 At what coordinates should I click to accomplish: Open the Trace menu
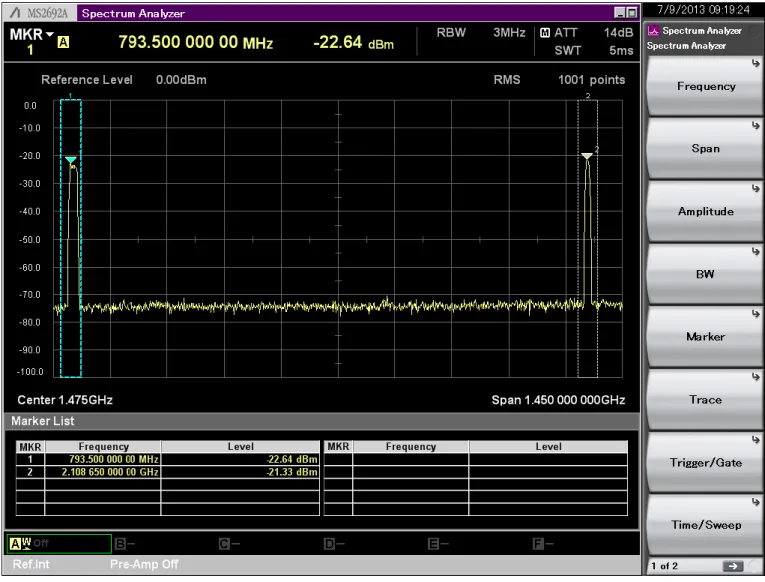point(705,400)
